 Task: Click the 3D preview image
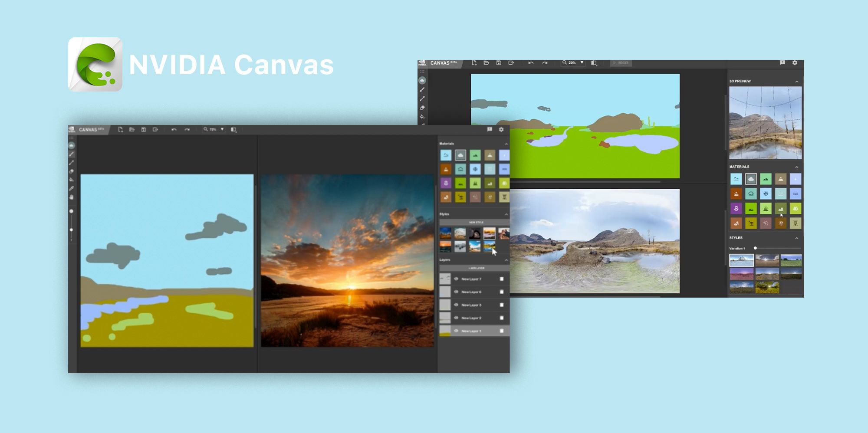click(x=765, y=123)
